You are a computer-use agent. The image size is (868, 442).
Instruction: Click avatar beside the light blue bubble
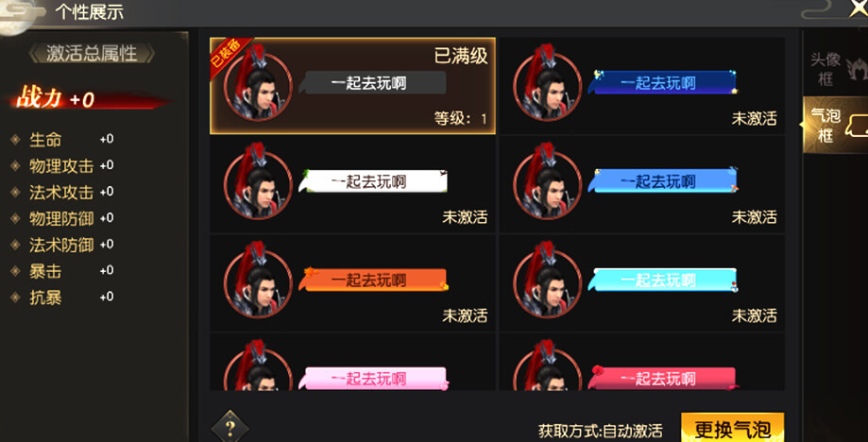[548, 184]
